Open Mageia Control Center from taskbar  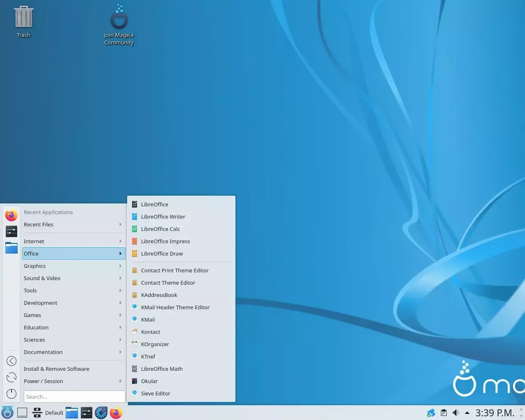(101, 413)
